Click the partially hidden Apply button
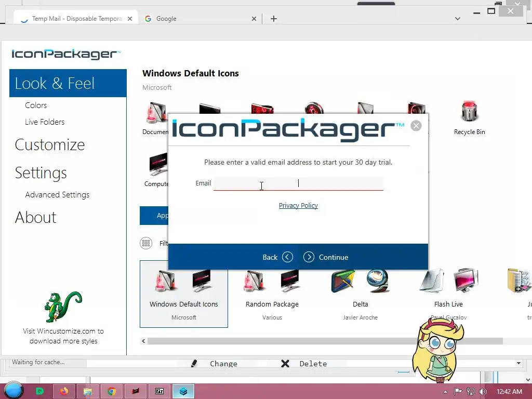This screenshot has height=399, width=532. pyautogui.click(x=154, y=216)
